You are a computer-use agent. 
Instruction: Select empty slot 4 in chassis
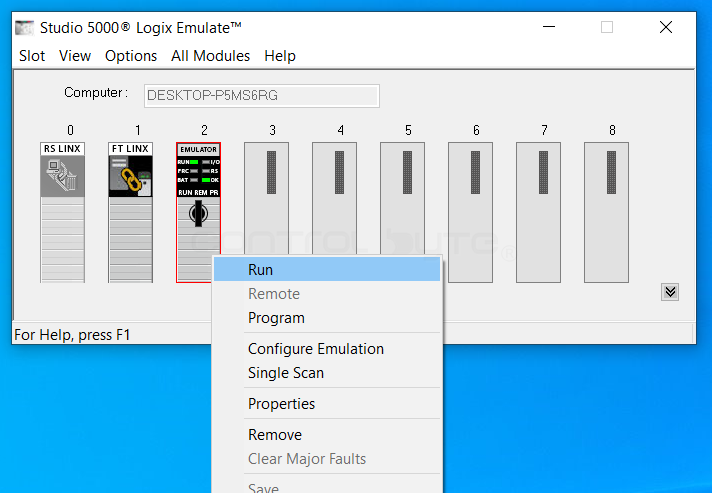pos(334,198)
